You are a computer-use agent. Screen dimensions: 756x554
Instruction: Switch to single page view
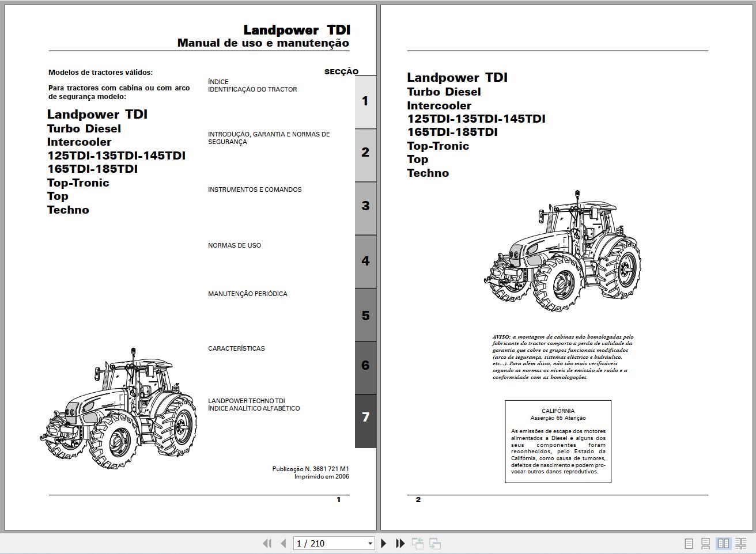coord(689,543)
